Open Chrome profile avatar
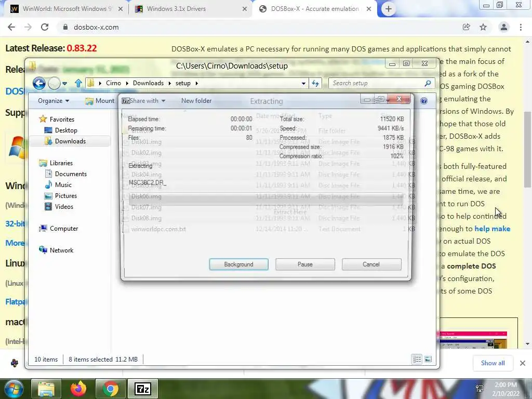 (x=504, y=27)
